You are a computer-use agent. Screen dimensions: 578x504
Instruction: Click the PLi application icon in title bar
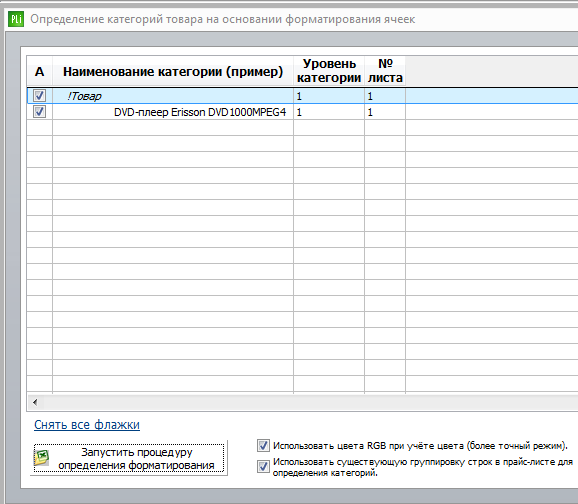(16, 19)
